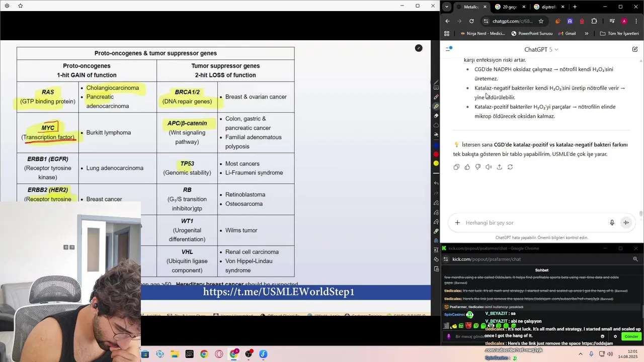
Task: Open the Chrome three-dot menu
Action: (x=636, y=21)
